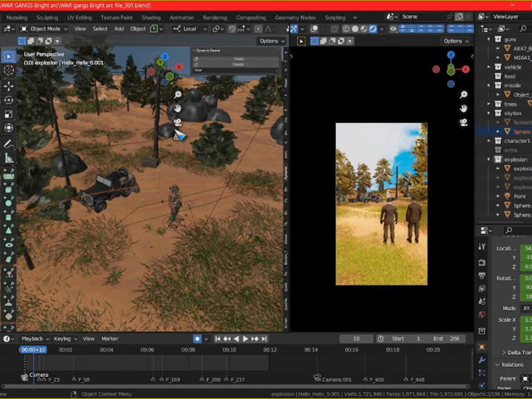Click the current frame field showing 10

pos(356,338)
